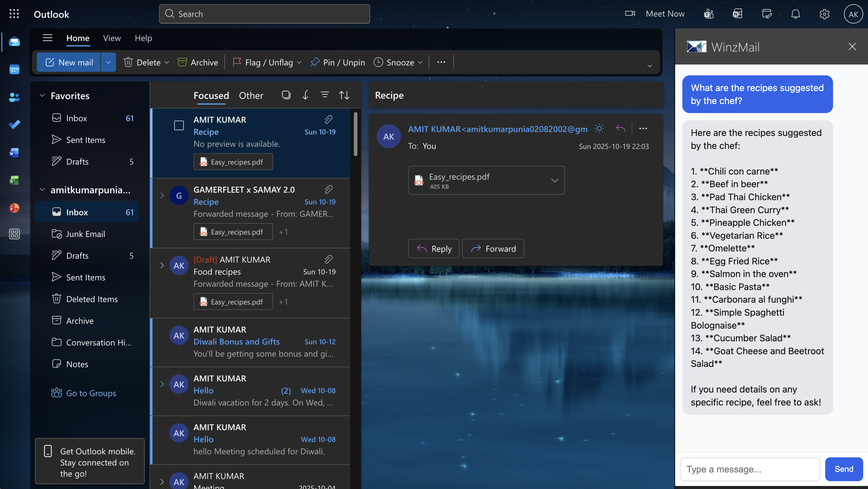Open Calendar from the left sidebar
The width and height of the screenshot is (868, 489).
tap(14, 69)
